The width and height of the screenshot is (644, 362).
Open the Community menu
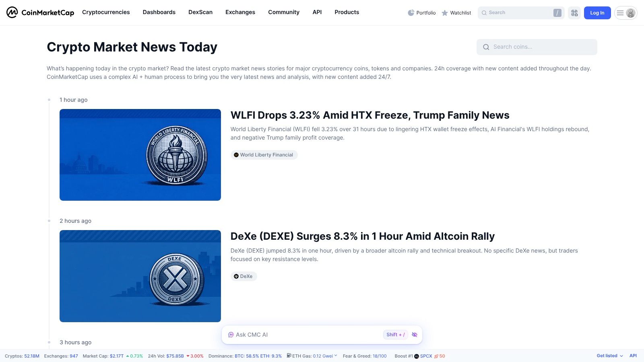[x=284, y=12]
